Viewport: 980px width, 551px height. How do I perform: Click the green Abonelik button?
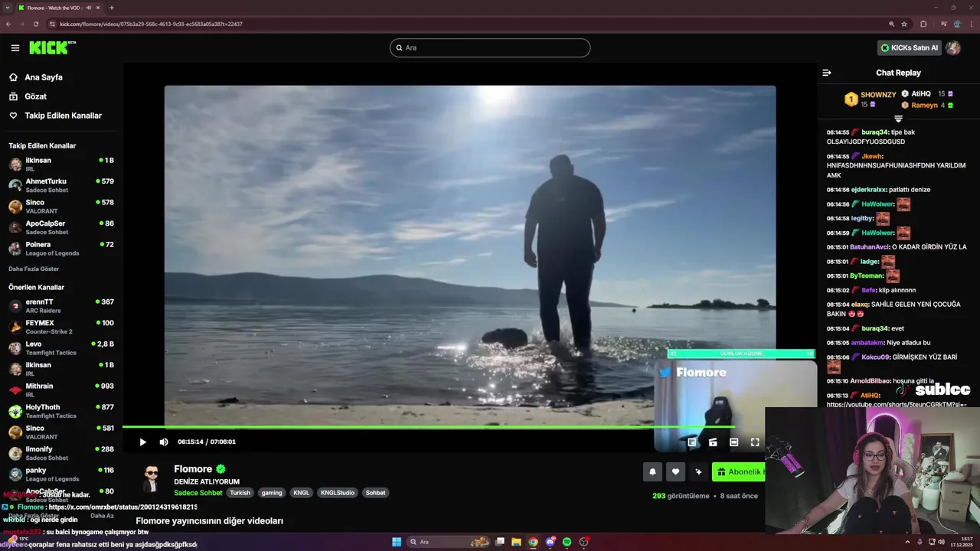739,471
